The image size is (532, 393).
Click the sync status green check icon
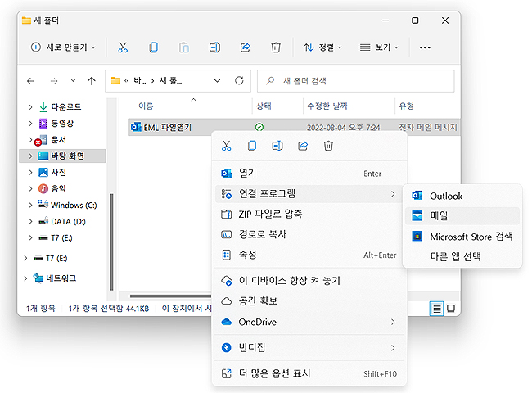tap(259, 127)
